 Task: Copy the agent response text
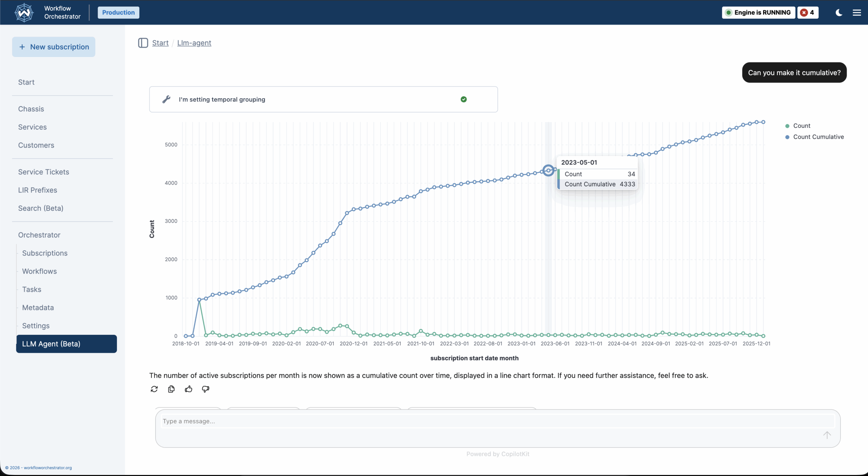click(171, 389)
